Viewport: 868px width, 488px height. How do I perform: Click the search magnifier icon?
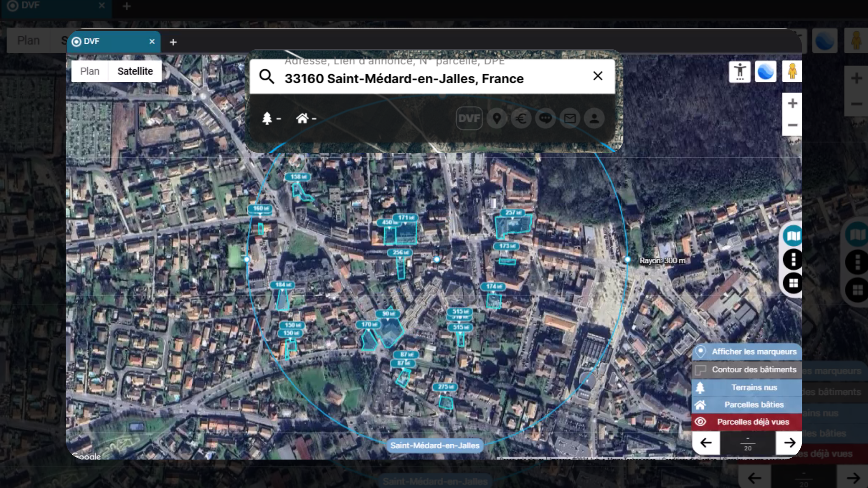tap(267, 76)
